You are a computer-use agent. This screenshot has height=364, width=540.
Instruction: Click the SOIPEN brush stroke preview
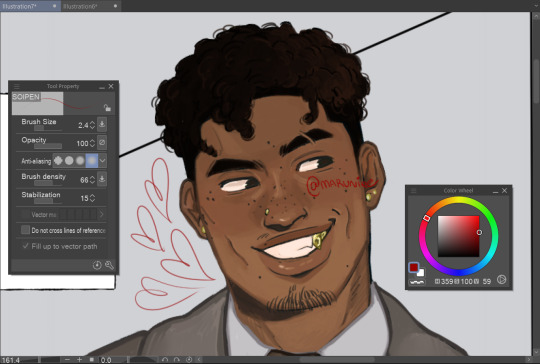click(64, 103)
